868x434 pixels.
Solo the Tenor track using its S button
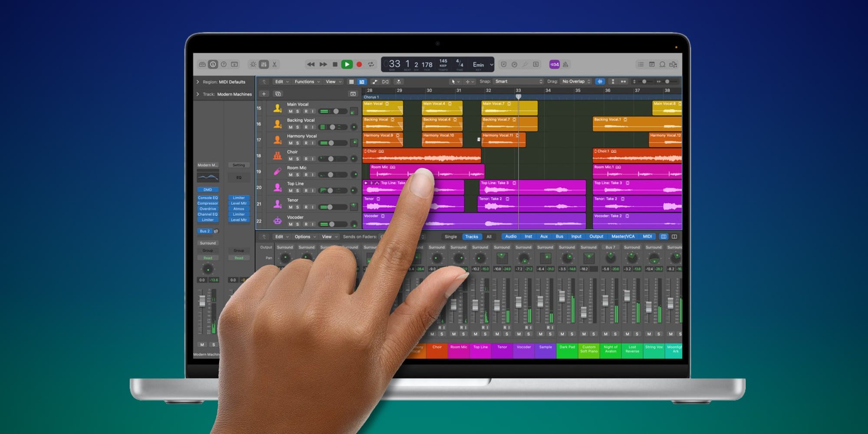297,207
